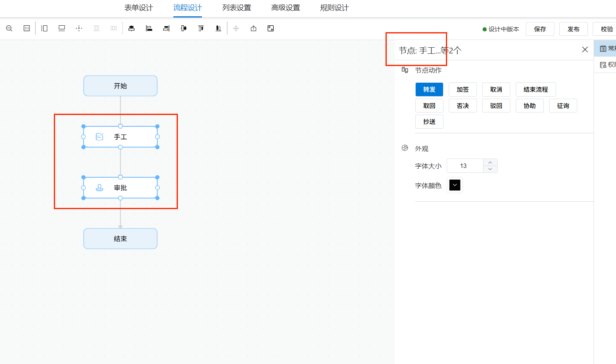Align selected nodes to top edge
Screen dimensions: 616x364
(x=201, y=29)
